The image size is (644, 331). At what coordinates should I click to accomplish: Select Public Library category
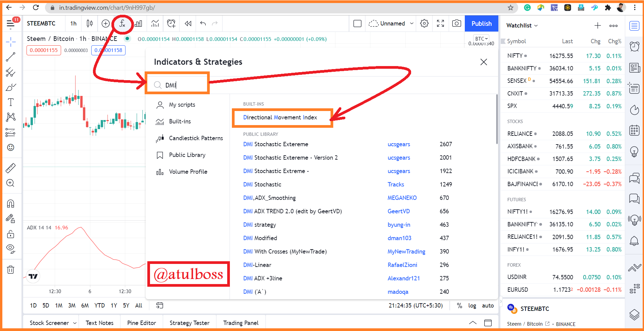[187, 155]
